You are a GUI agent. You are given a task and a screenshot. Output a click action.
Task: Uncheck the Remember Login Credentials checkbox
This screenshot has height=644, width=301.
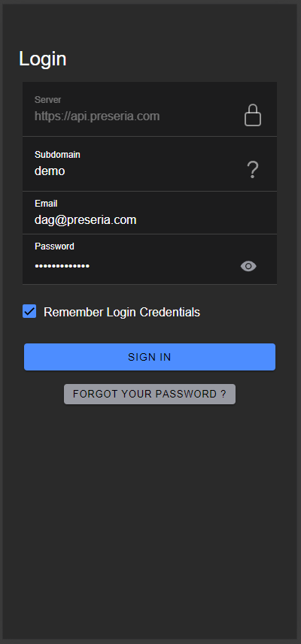(29, 311)
